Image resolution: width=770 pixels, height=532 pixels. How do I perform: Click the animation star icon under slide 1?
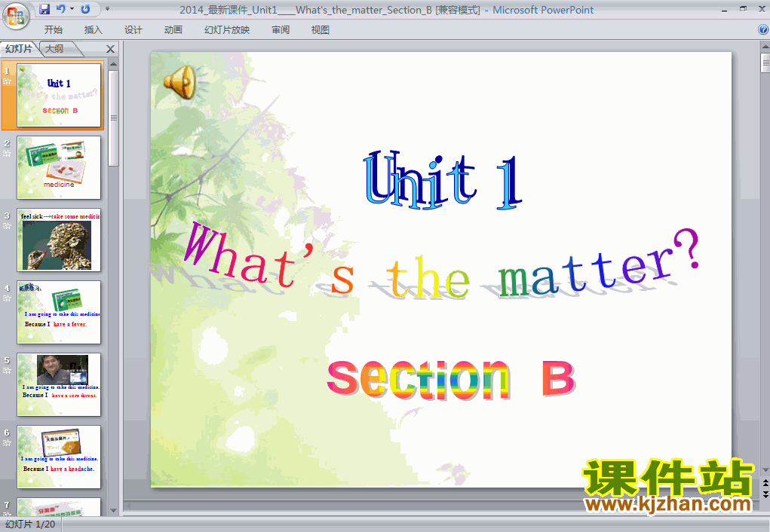[7, 81]
